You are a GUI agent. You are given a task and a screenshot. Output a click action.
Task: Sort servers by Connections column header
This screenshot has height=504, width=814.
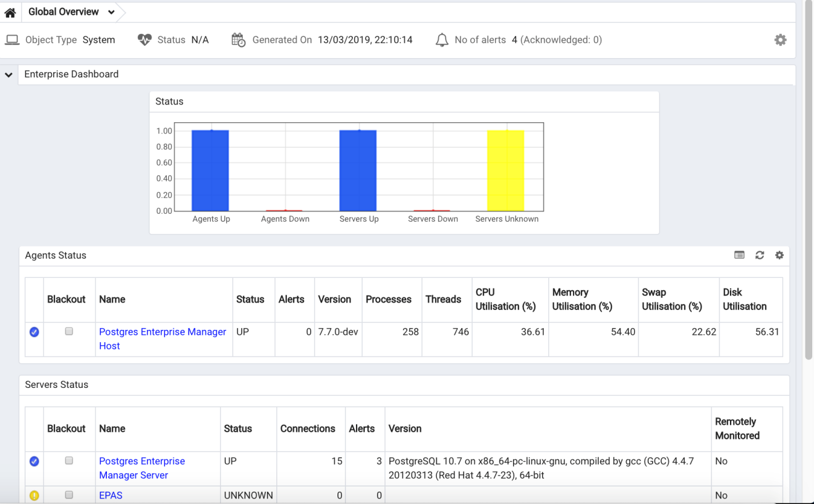coord(308,429)
